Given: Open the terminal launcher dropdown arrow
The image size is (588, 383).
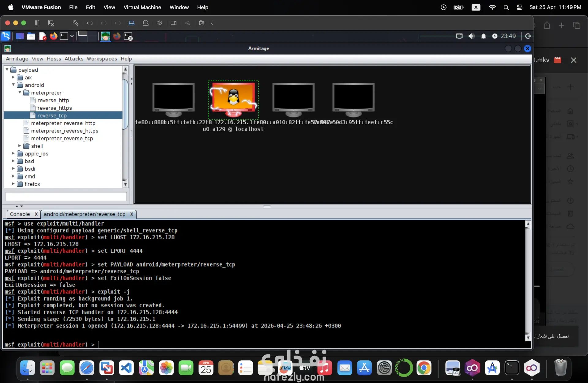Looking at the screenshot, I should point(72,36).
